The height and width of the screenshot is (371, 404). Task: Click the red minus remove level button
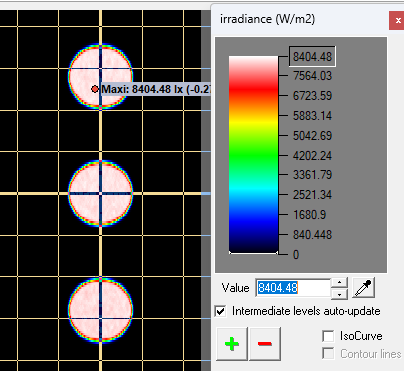coord(265,344)
